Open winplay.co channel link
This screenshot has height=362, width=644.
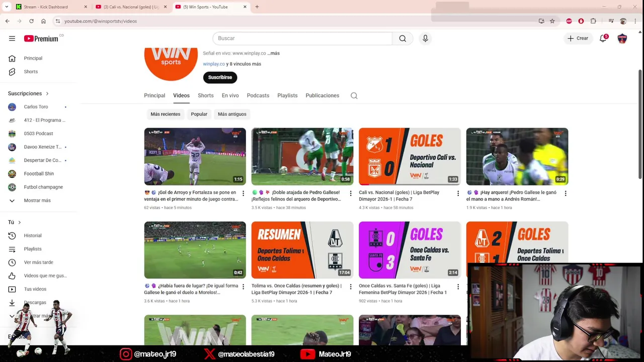[x=214, y=64]
